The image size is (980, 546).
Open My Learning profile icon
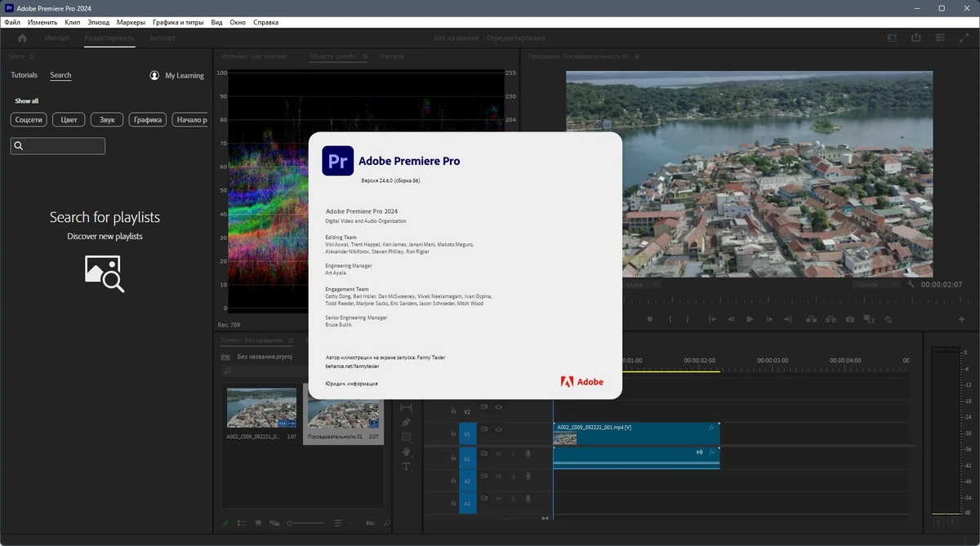tap(154, 75)
